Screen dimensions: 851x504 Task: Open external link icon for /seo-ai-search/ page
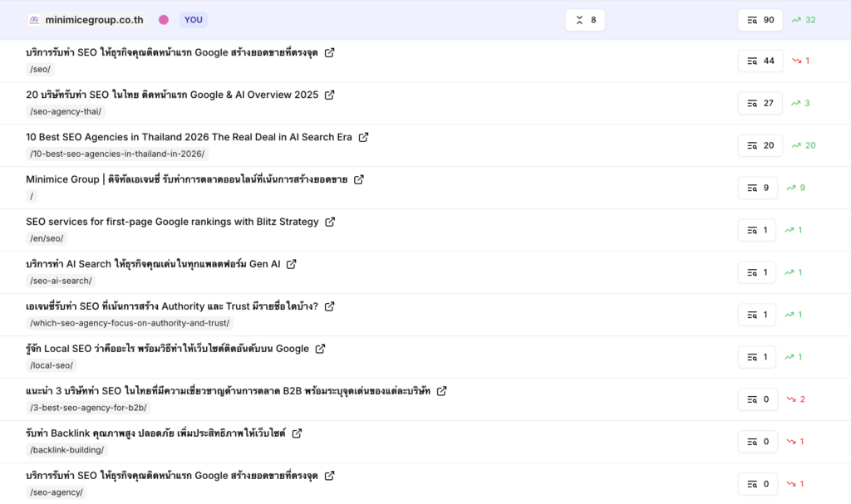291,264
